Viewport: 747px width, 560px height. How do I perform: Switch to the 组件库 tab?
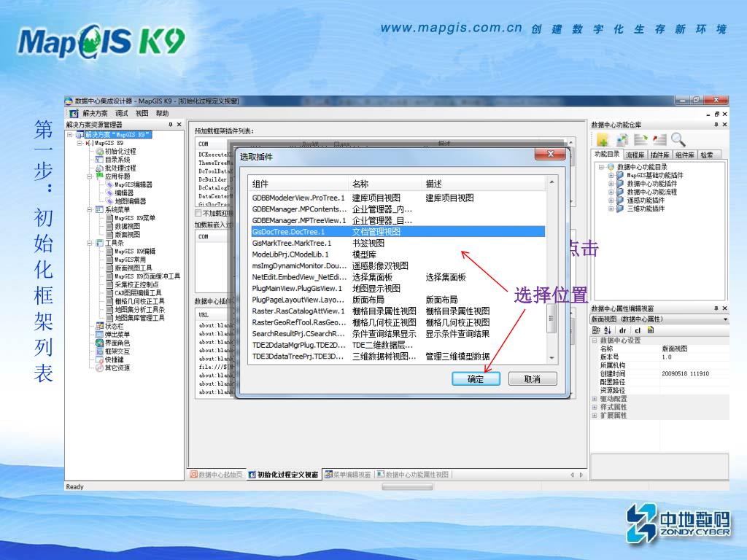[x=684, y=155]
